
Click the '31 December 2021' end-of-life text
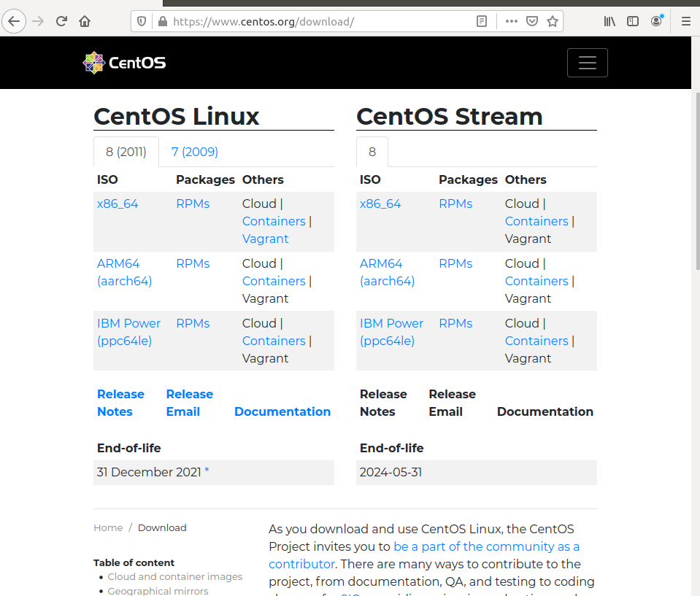149,473
